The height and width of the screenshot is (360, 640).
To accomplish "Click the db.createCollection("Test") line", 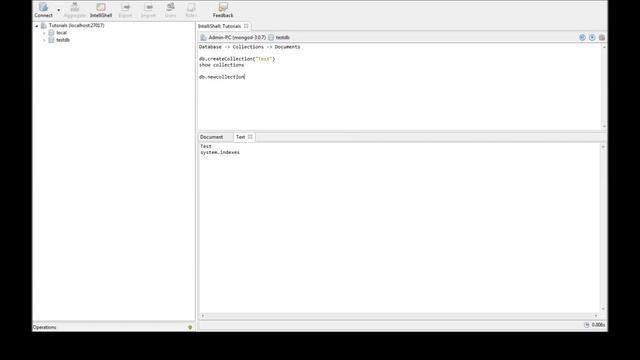I will (x=237, y=59).
